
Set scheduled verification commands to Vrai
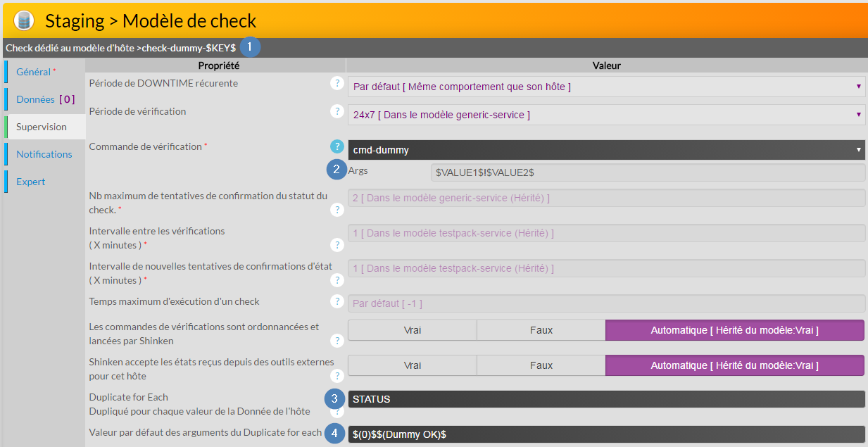point(412,330)
